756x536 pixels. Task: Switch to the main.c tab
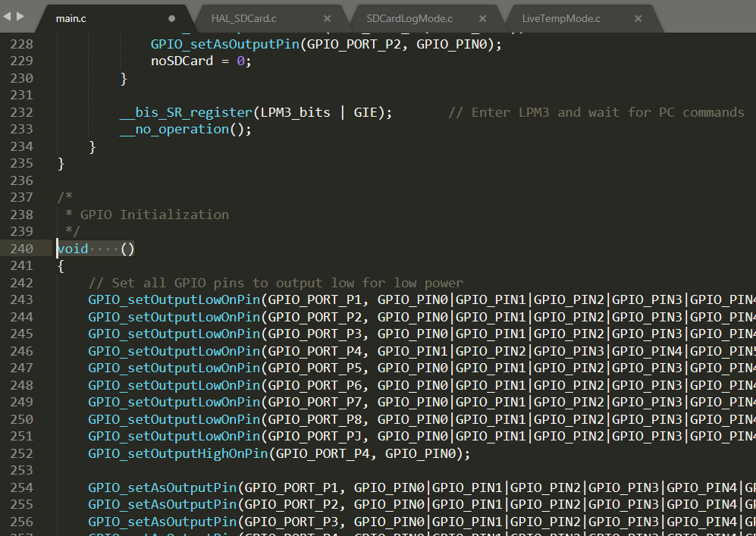[x=71, y=18]
